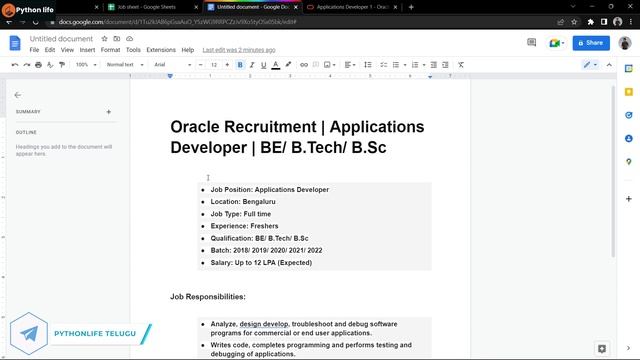This screenshot has width=640, height=360.
Task: Undo the last action
Action: pyautogui.click(x=15, y=65)
